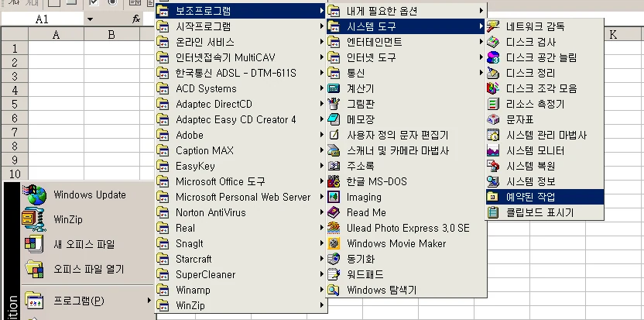Open 문자표 character map
This screenshot has height=320, width=644.
545,119
